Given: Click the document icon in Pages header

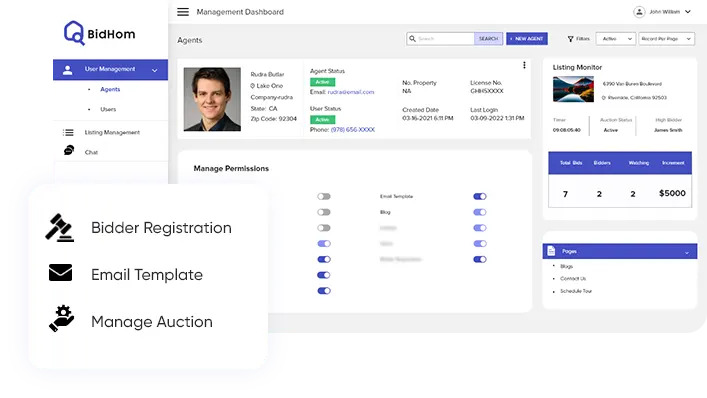Looking at the screenshot, I should (551, 251).
